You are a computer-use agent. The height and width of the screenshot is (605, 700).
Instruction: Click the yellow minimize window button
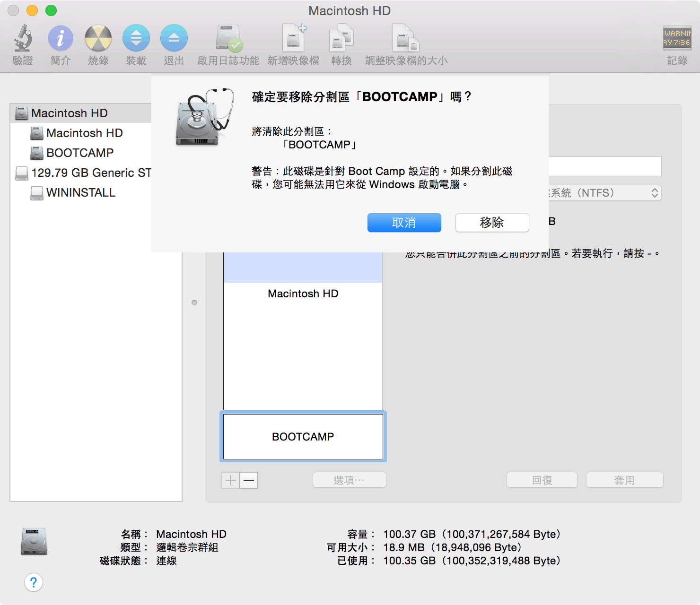pos(32,10)
